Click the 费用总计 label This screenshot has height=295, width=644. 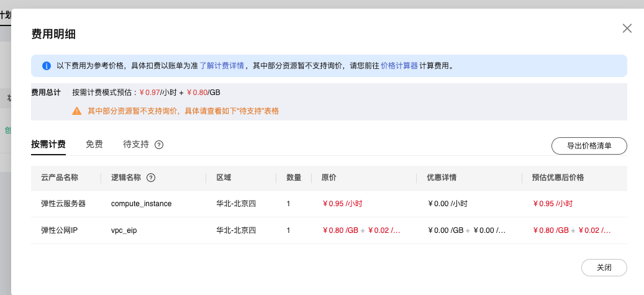(x=46, y=93)
